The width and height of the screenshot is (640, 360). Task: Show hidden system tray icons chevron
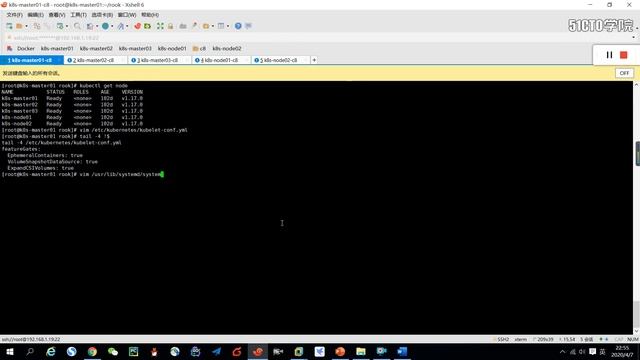tap(562, 351)
